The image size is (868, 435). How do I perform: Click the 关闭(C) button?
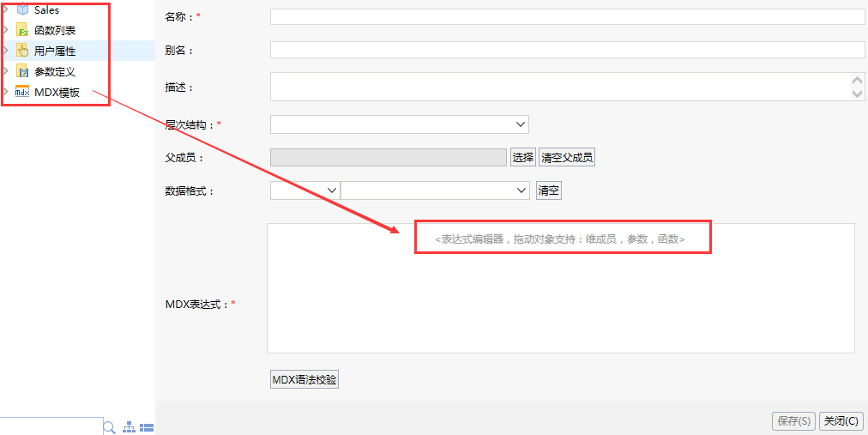pyautogui.click(x=841, y=421)
